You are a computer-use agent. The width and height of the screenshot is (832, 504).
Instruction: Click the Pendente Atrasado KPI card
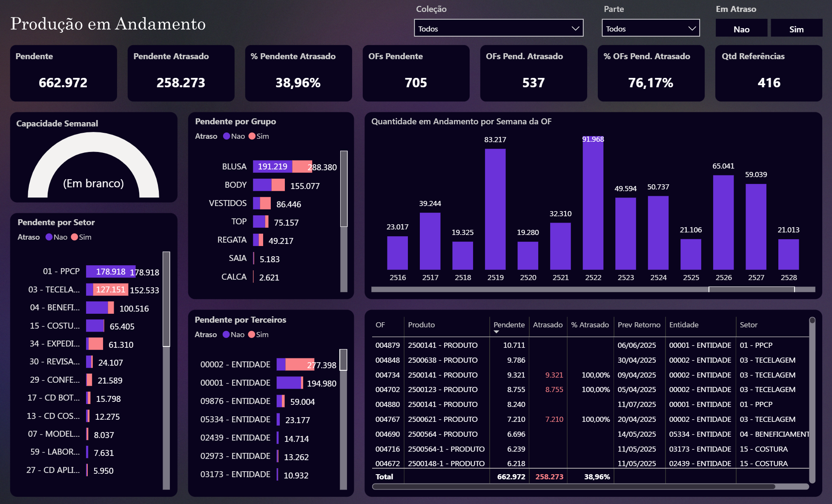(x=181, y=73)
